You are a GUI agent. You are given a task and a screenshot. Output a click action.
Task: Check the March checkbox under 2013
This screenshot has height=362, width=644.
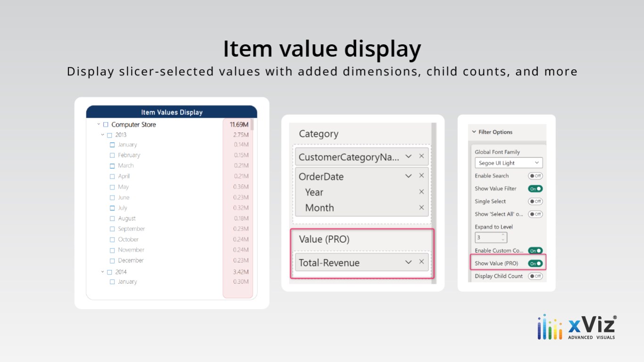pos(112,166)
